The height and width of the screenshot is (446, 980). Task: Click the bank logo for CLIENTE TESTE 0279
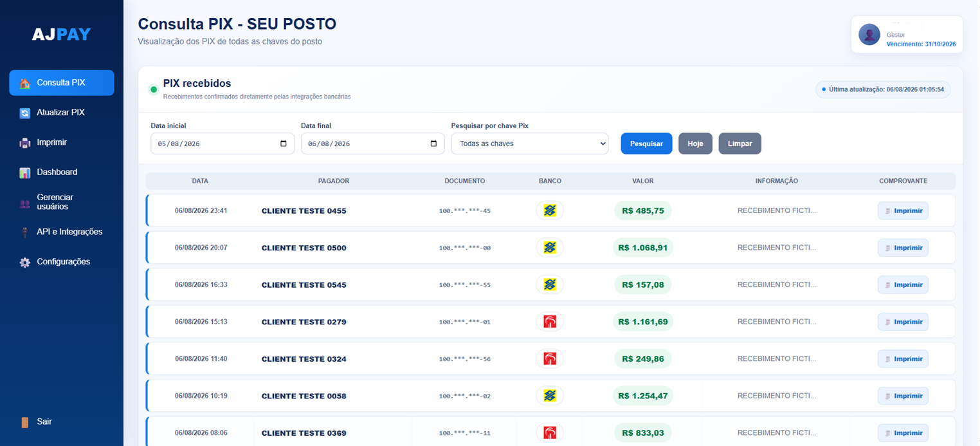(550, 322)
